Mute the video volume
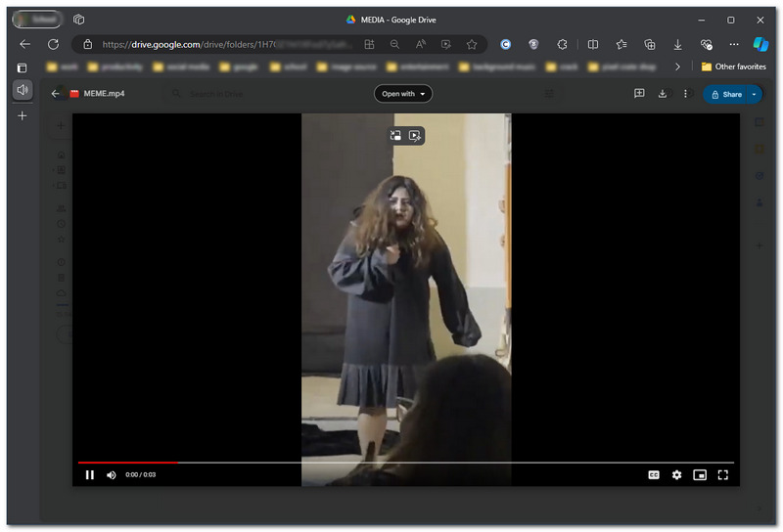783x532 pixels. (x=111, y=474)
